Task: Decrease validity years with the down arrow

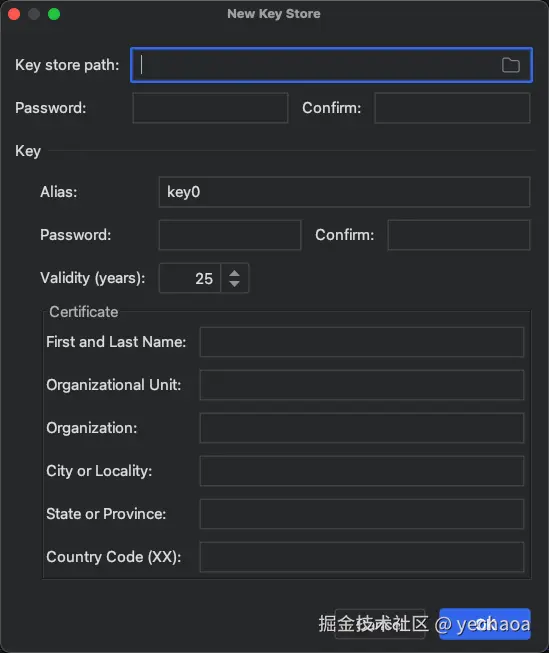Action: tap(235, 284)
